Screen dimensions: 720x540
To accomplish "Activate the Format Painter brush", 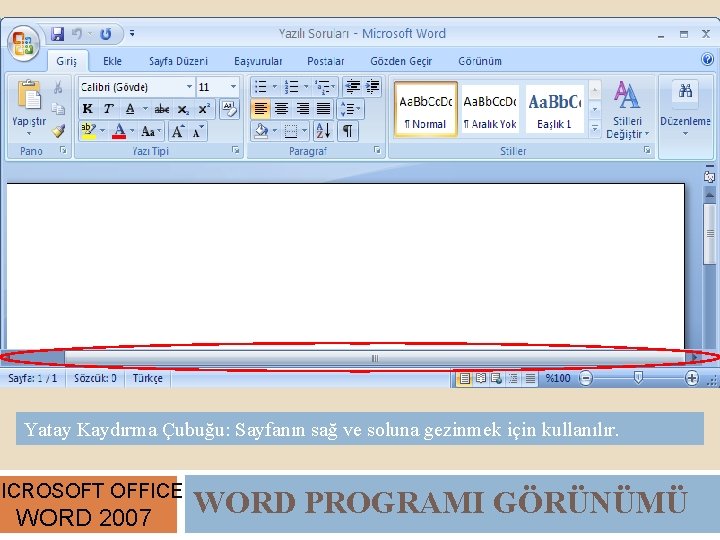I will pyautogui.click(x=58, y=131).
